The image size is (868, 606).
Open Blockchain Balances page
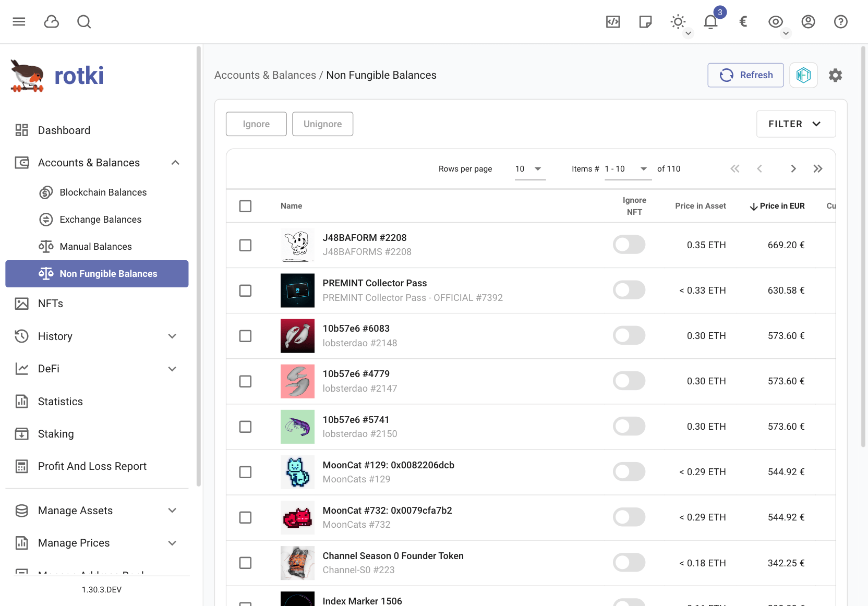97,192
